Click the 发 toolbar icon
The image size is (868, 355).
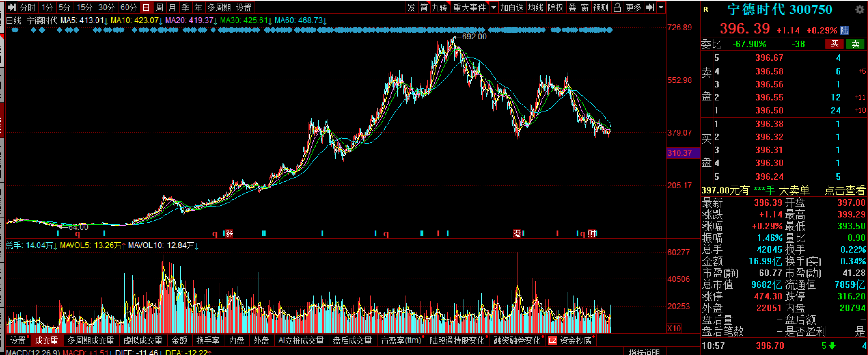411,7
